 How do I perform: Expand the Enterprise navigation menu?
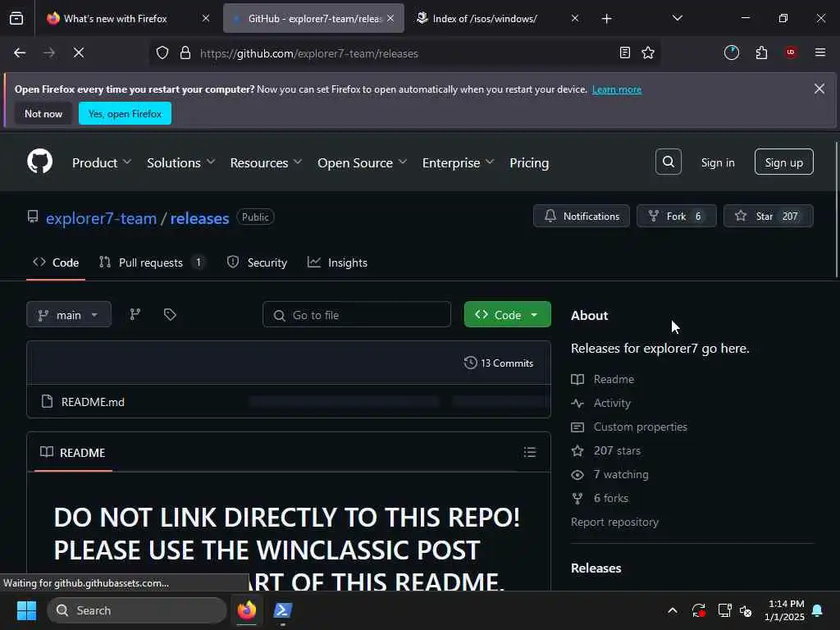coord(458,162)
